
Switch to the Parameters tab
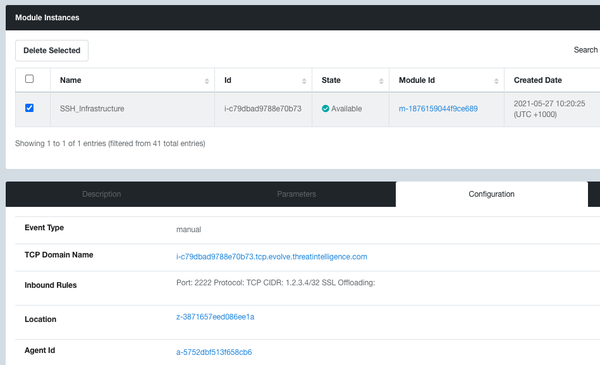[297, 194]
